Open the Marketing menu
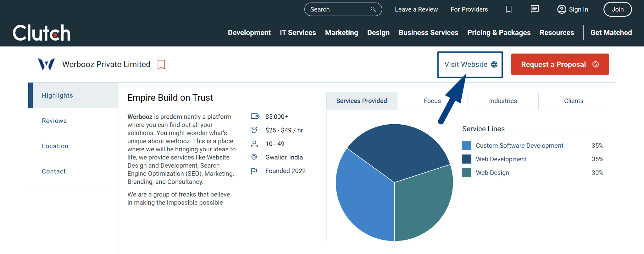Screen dimensions: 644x254 (x=341, y=33)
